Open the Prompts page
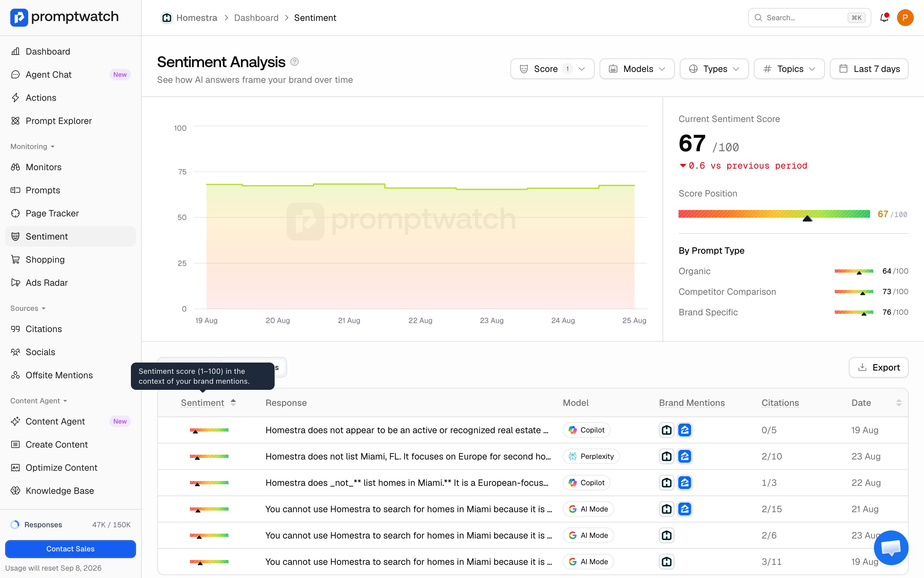The image size is (924, 578). pos(71,190)
